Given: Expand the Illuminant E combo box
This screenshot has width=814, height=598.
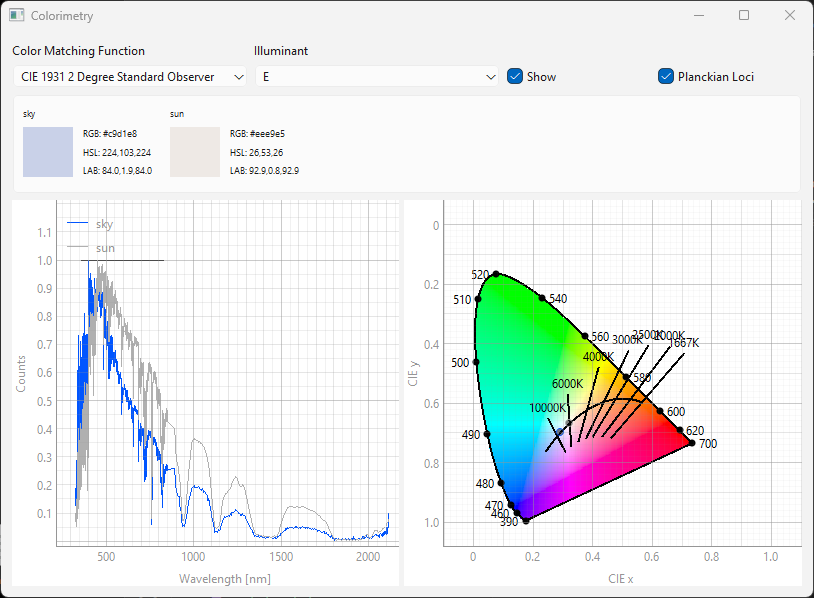Looking at the screenshot, I should 377,76.
